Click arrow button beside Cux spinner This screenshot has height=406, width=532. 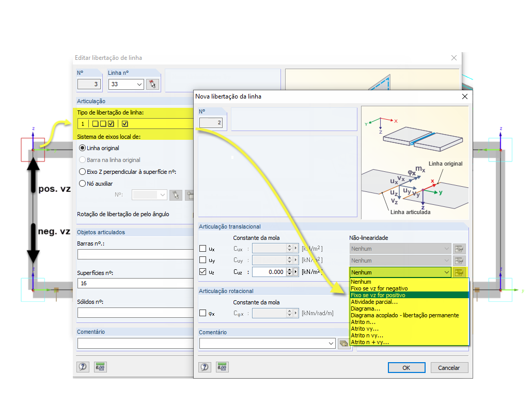point(296,249)
